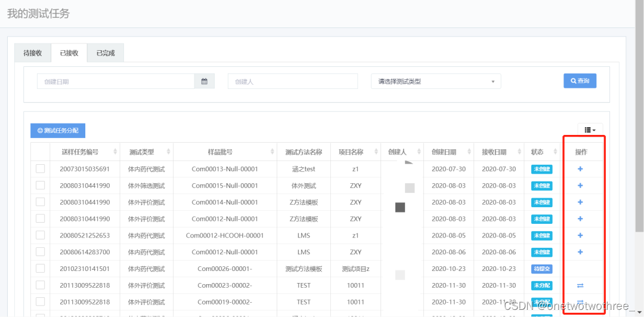
Task: Click the cell 体外测试
Action: pos(304,186)
